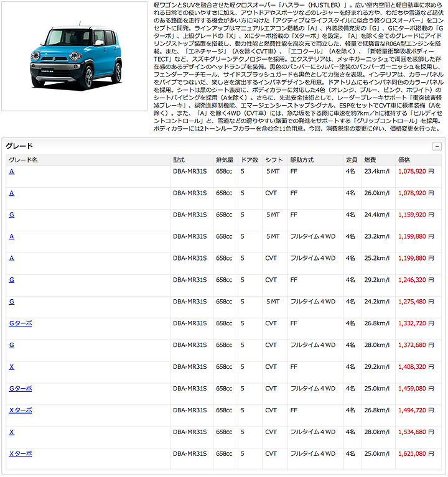Open grade A link in the 25.2km/l row
The image size is (448, 477).
click(12, 258)
